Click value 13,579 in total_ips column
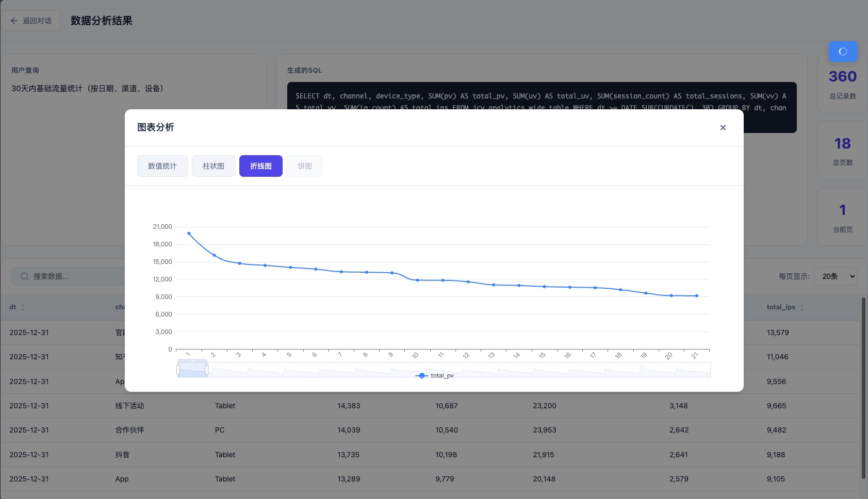 (778, 332)
